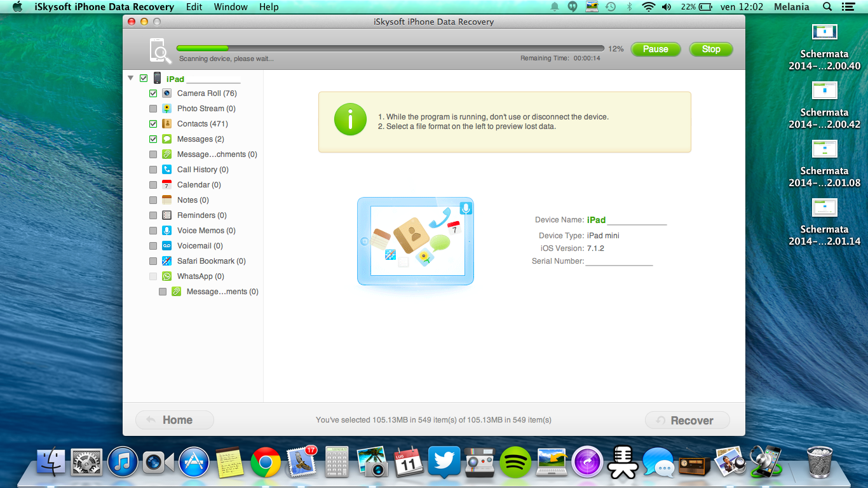Viewport: 868px width, 488px height.
Task: Select the "Reminders (0)" label
Action: pos(202,215)
